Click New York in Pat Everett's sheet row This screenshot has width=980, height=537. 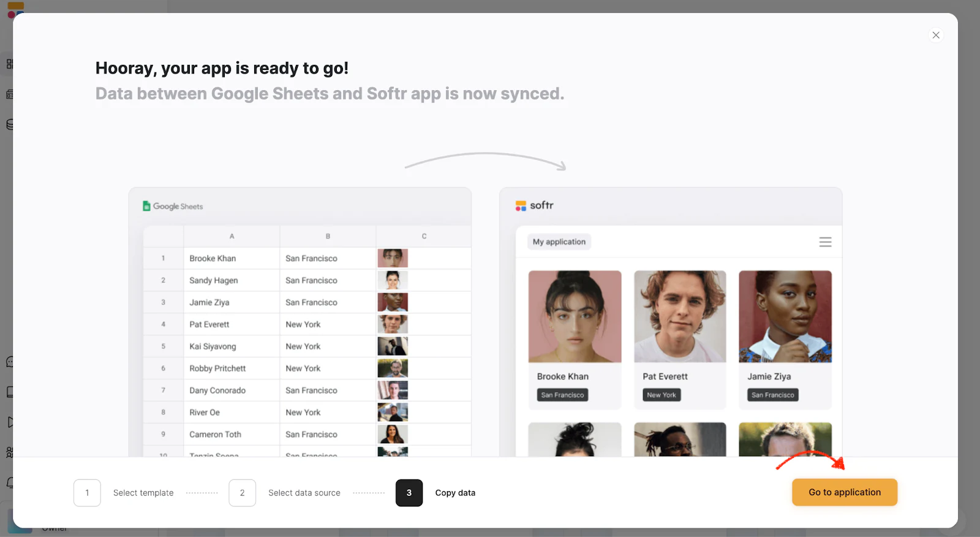tap(328, 324)
